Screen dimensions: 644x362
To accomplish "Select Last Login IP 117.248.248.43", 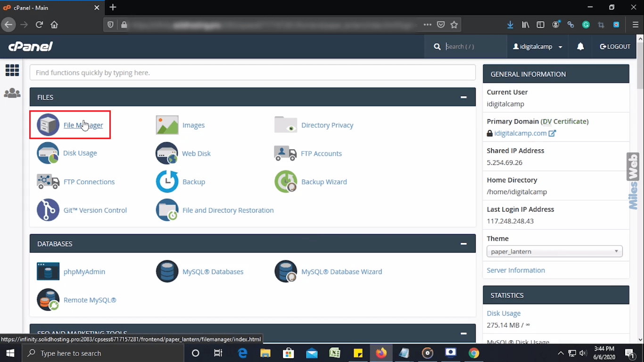I will 510,221.
